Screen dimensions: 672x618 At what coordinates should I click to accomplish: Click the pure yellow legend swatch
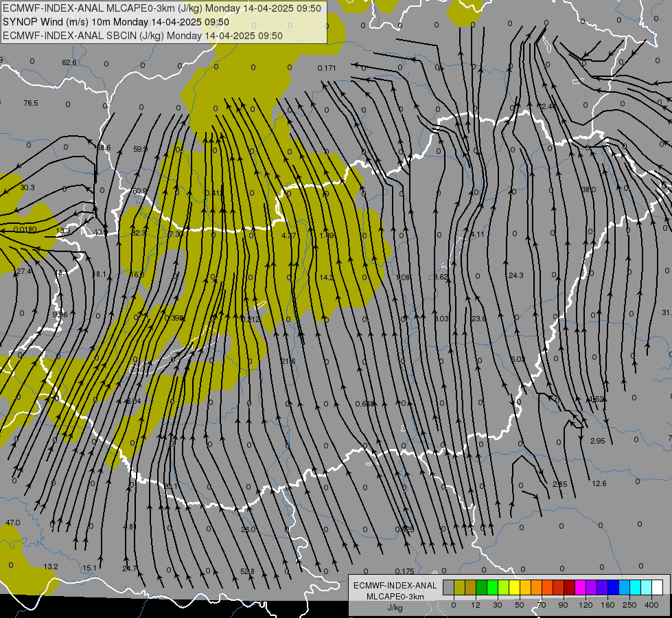click(514, 587)
